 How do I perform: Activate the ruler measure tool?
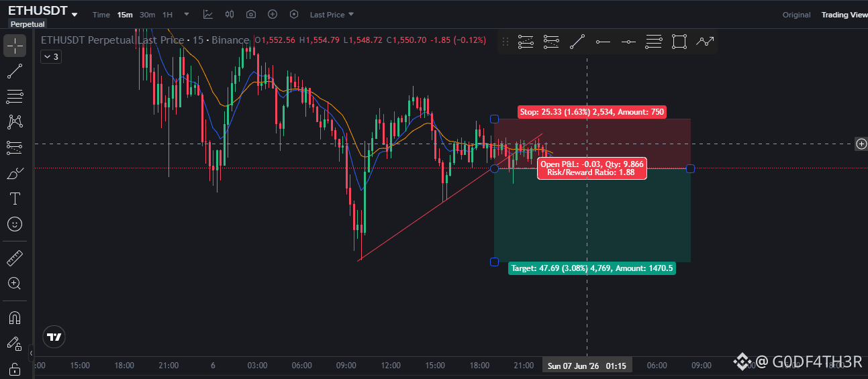[x=15, y=258]
